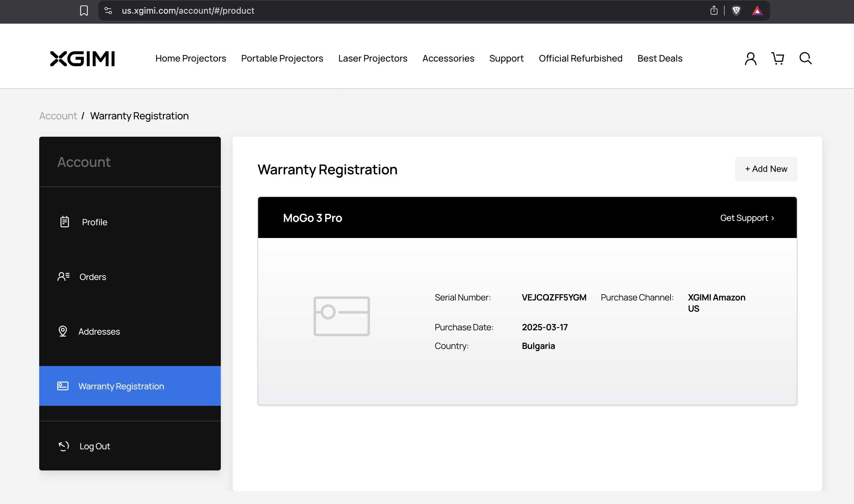Click Account breadcrumb link
This screenshot has width=854, height=504.
(x=58, y=116)
